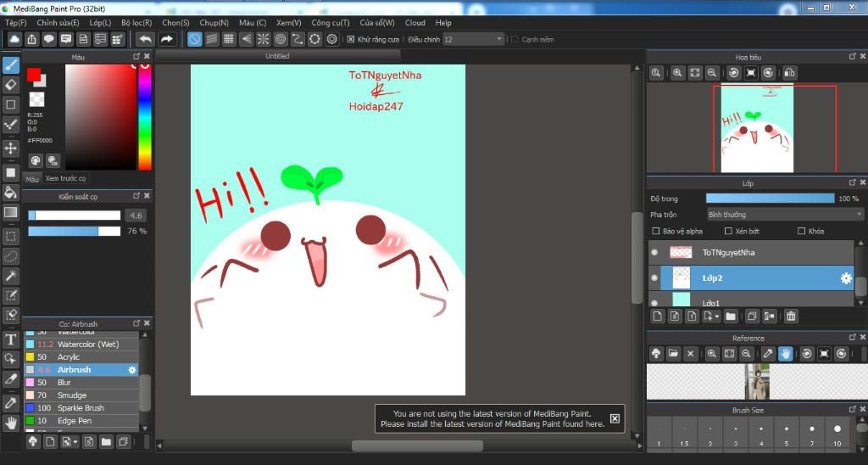Image resolution: width=868 pixels, height=465 pixels.
Task: Turn snap off using the circle-slash icon
Action: (x=194, y=39)
